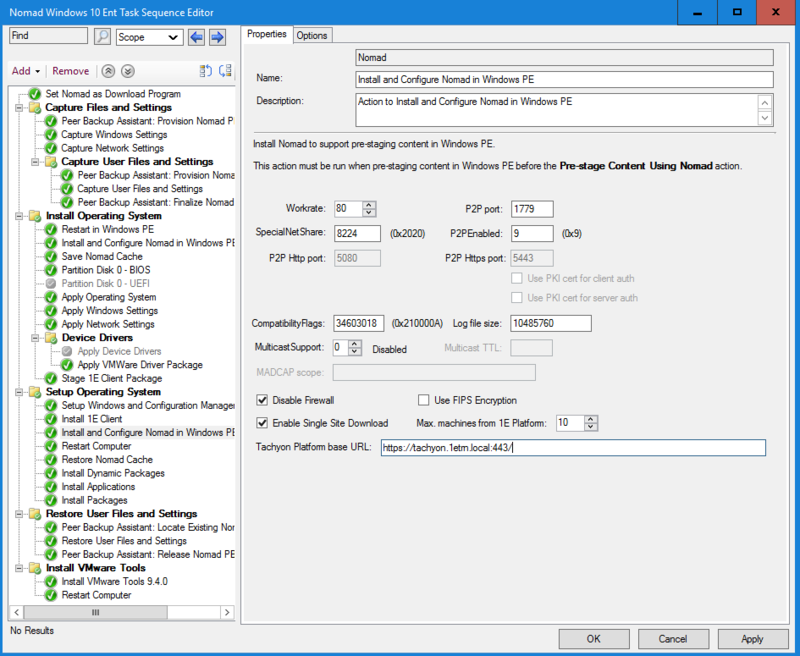Go to next find result arrow
The height and width of the screenshot is (656, 800).
217,37
